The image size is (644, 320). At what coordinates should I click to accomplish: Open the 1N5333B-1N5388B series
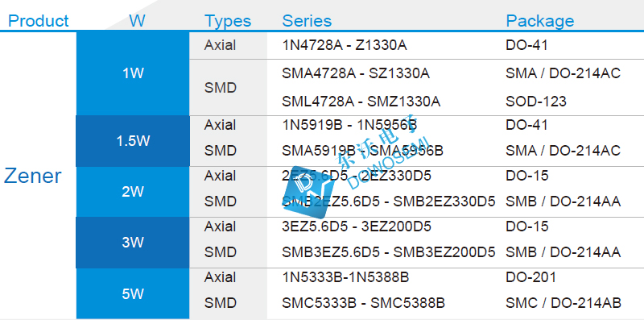pos(345,277)
